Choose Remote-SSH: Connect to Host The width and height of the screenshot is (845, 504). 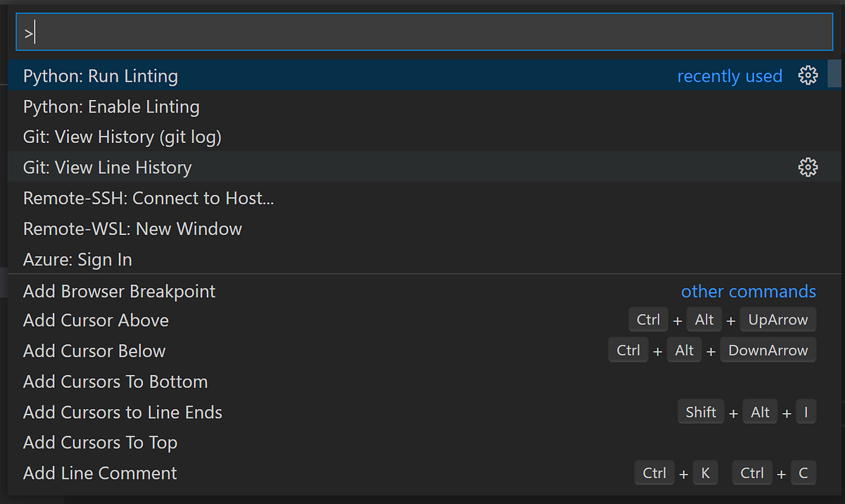[149, 199]
